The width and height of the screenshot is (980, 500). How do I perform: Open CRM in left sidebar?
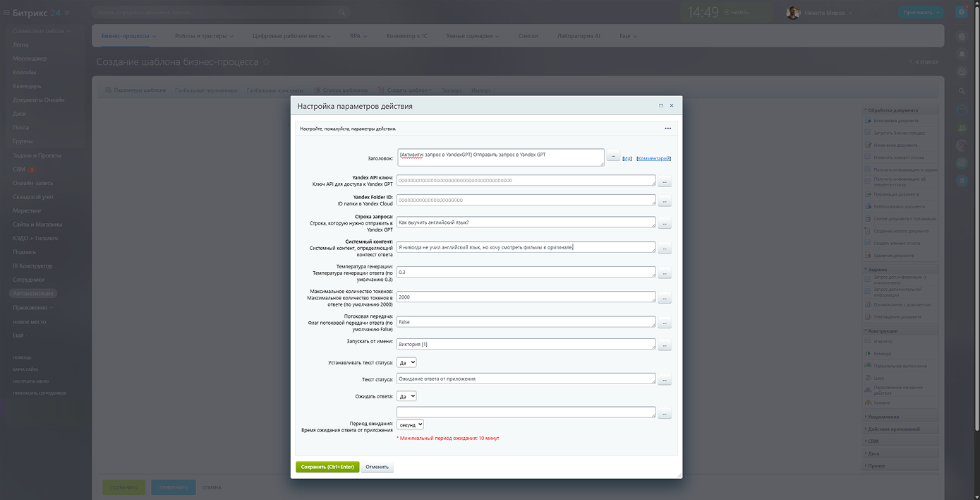(19, 169)
